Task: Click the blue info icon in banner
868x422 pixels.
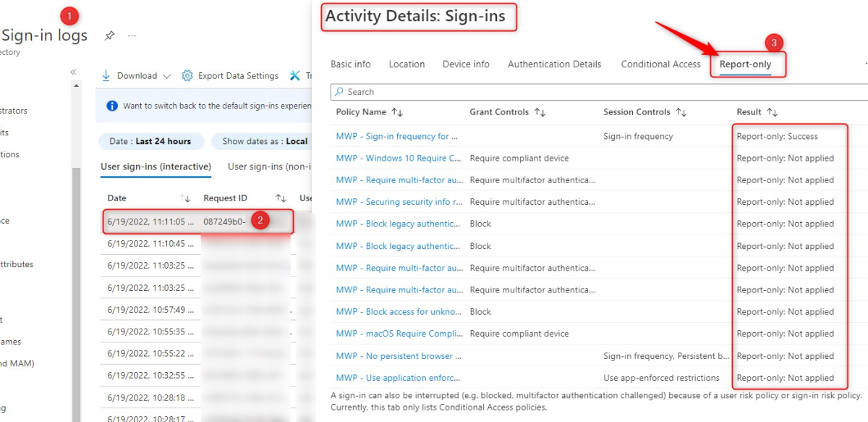Action: coord(112,106)
